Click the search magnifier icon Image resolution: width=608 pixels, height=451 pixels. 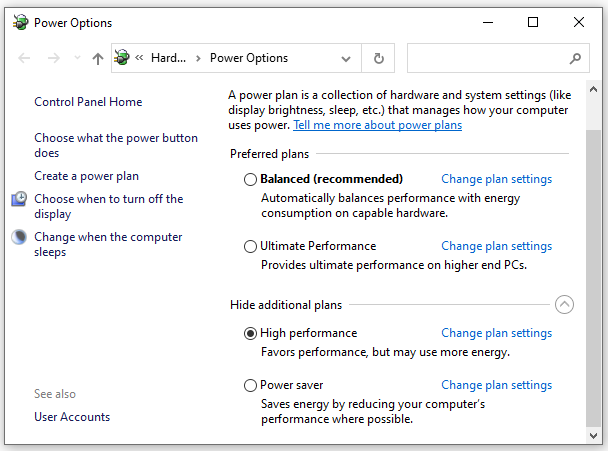[575, 58]
